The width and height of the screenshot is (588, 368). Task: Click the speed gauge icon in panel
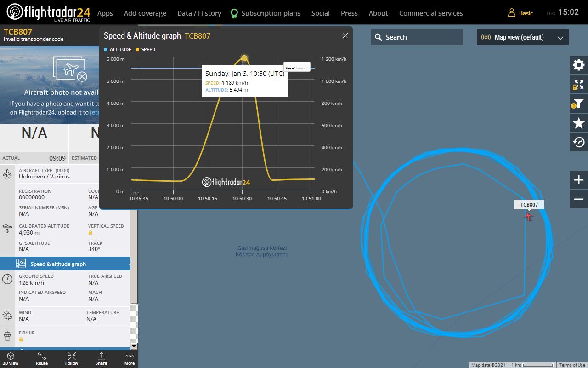tap(7, 279)
